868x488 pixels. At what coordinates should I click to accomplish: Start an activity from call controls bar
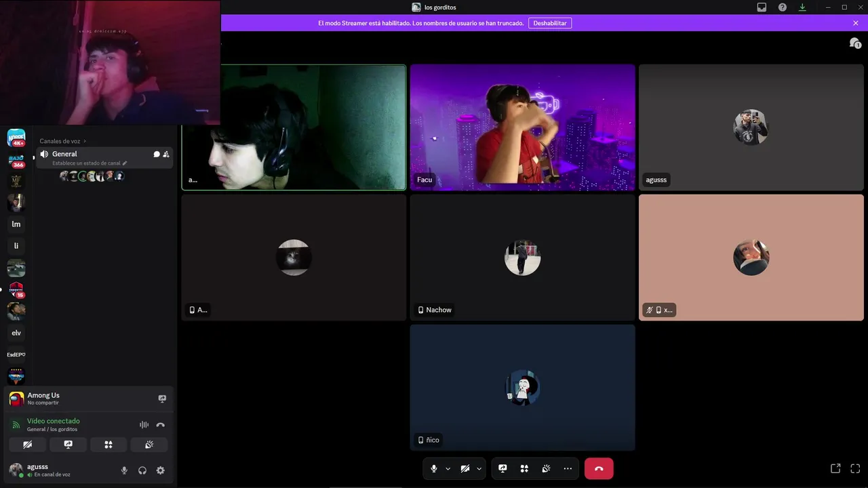524,468
